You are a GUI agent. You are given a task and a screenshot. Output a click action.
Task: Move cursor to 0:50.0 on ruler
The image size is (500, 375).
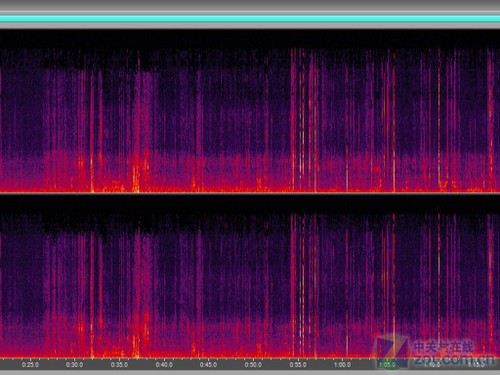[x=253, y=365]
